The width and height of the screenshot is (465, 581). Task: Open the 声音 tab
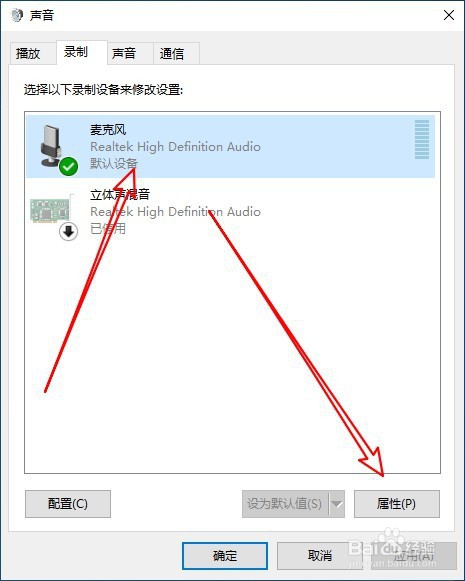point(124,54)
